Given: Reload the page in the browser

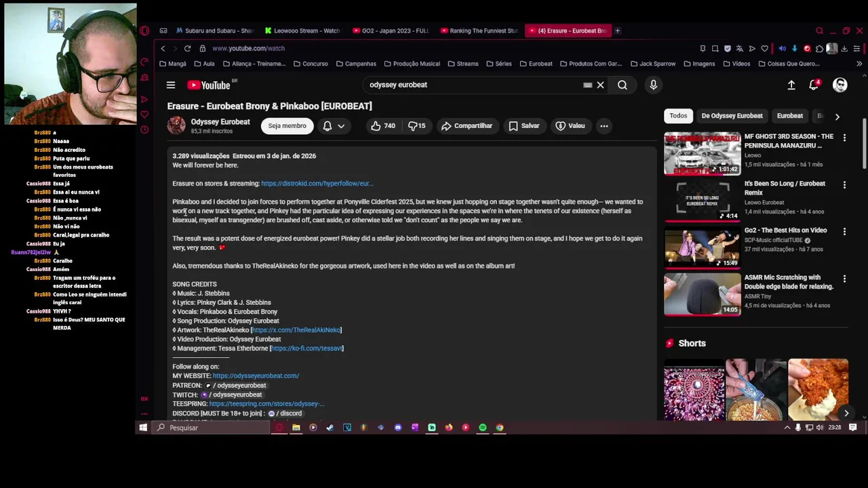Looking at the screenshot, I should tap(187, 49).
